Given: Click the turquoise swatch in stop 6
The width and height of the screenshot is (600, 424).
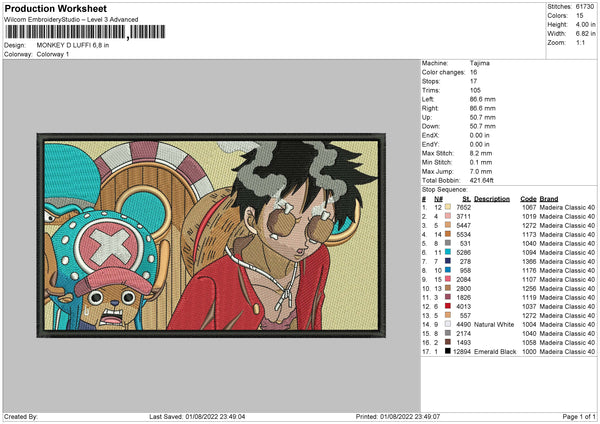Looking at the screenshot, I should (x=448, y=252).
